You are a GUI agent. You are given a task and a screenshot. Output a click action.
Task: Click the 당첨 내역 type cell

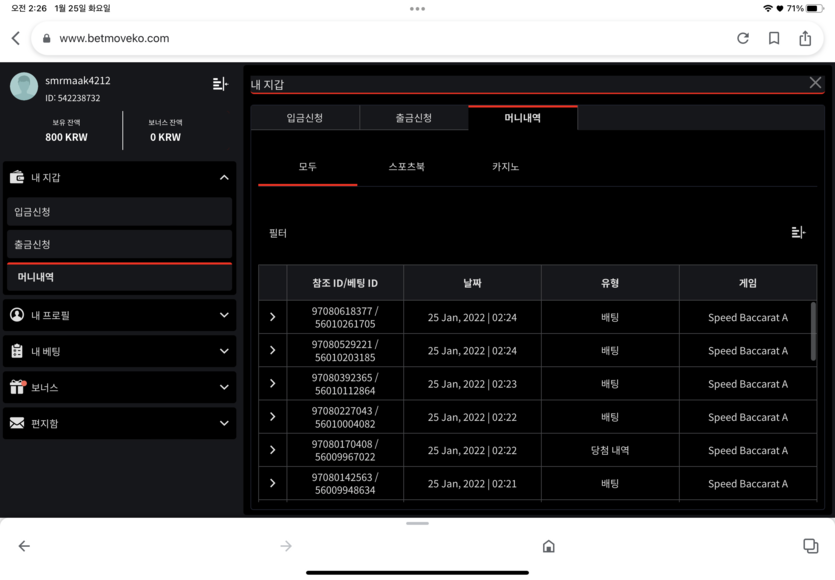pyautogui.click(x=610, y=451)
